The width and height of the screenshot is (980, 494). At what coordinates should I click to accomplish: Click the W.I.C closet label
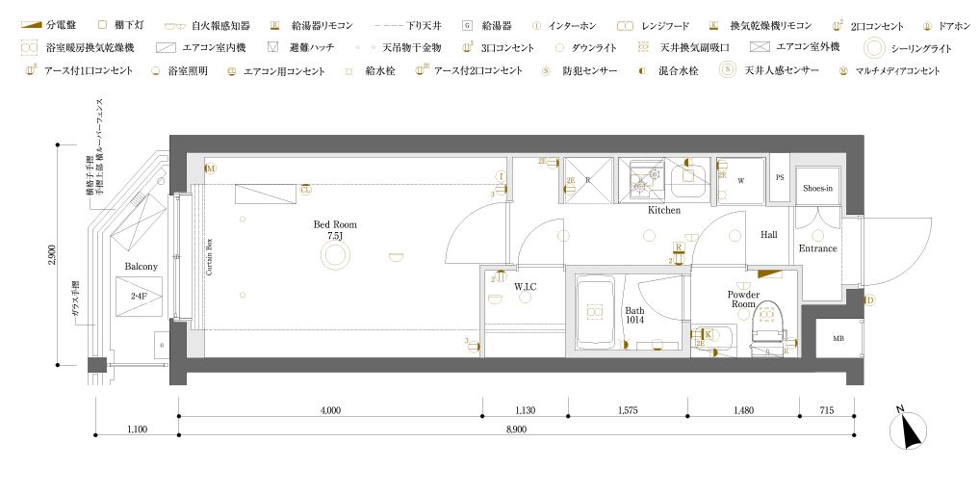pyautogui.click(x=525, y=286)
